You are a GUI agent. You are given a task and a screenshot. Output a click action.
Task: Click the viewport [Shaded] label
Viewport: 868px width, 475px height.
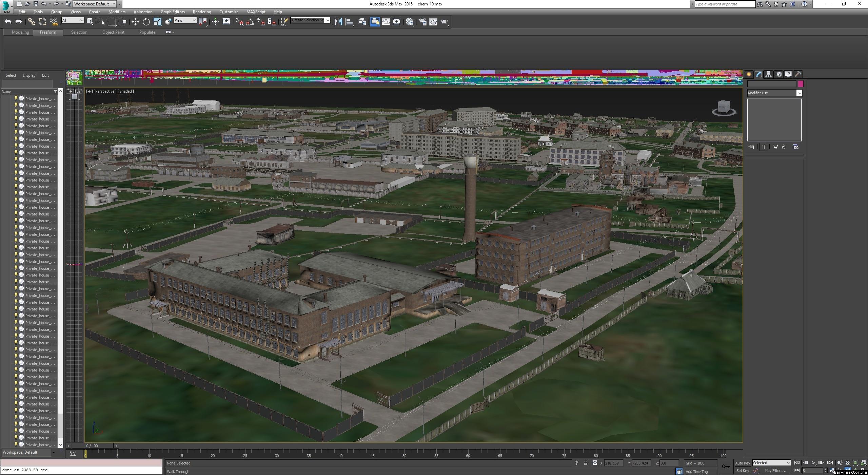click(x=126, y=91)
